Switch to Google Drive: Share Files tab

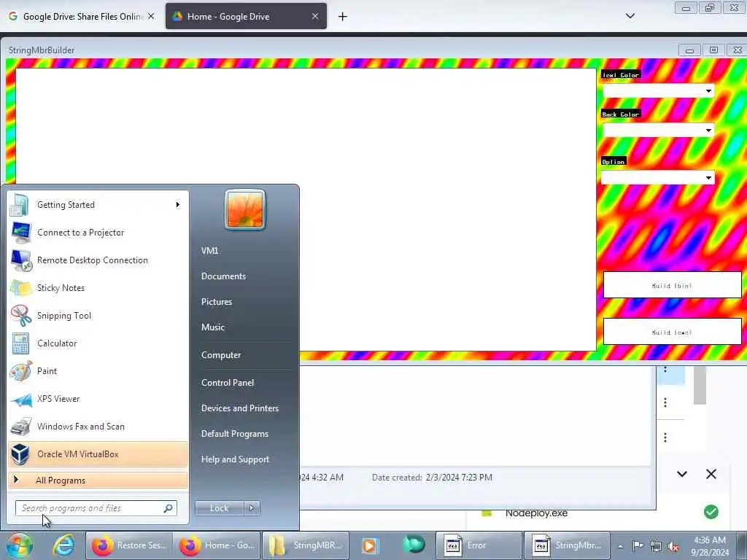81,16
